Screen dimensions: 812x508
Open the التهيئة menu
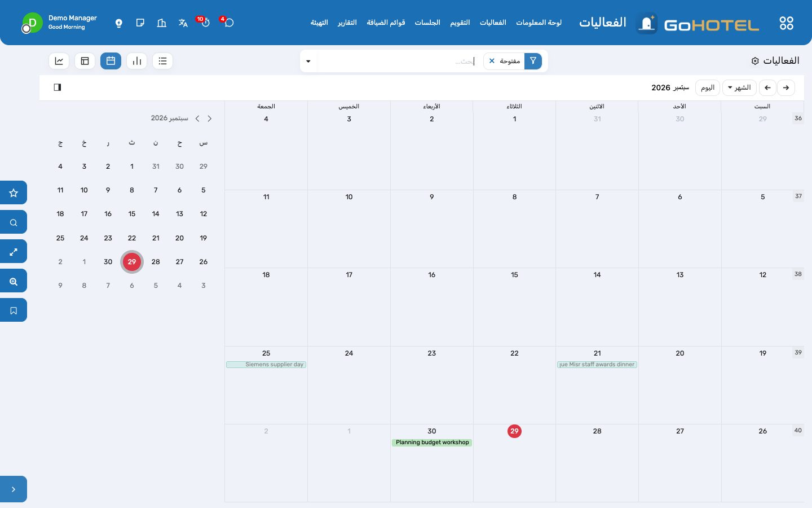point(319,23)
